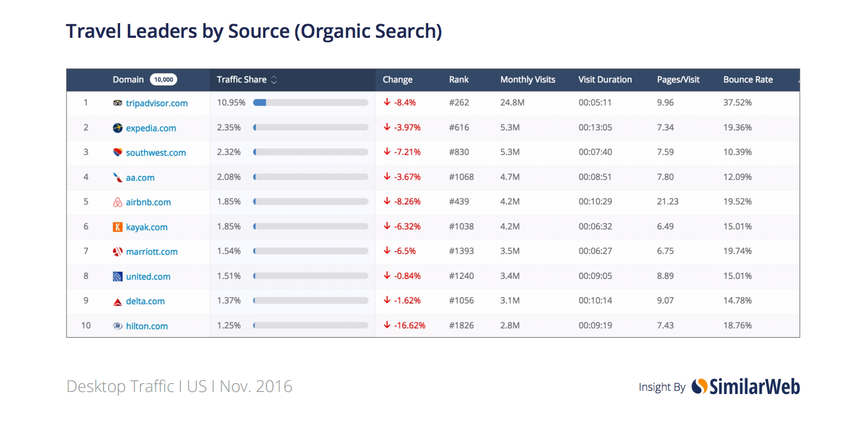Sort by the Pages/Visit column header
Image resolution: width=868 pixels, height=427 pixels.
coord(678,79)
